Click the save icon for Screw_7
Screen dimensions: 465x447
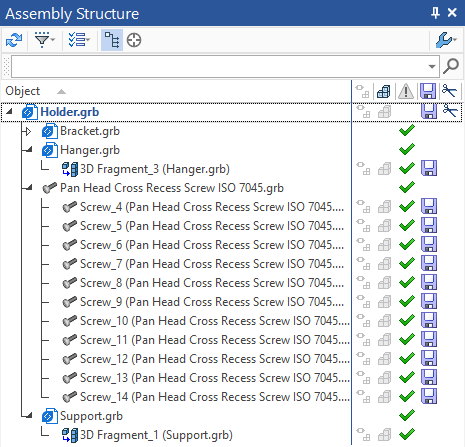pyautogui.click(x=429, y=263)
